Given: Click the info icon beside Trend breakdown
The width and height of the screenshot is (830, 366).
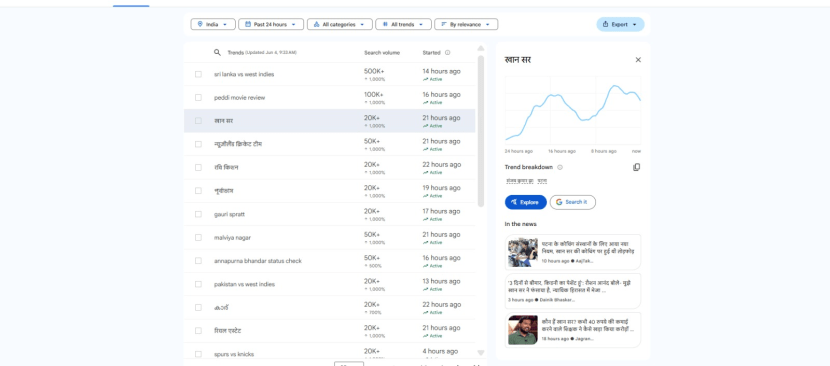Looking at the screenshot, I should click(x=560, y=167).
